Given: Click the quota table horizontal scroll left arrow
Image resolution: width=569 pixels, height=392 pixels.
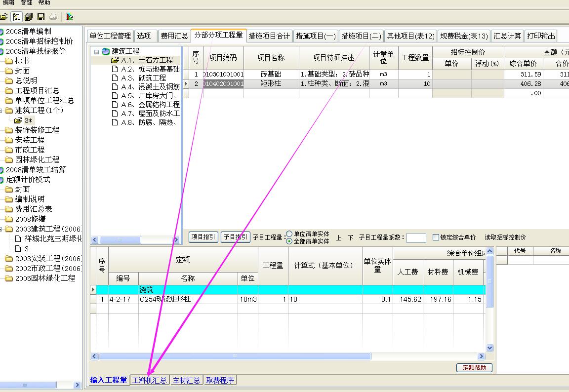Looking at the screenshot, I should tap(94, 356).
